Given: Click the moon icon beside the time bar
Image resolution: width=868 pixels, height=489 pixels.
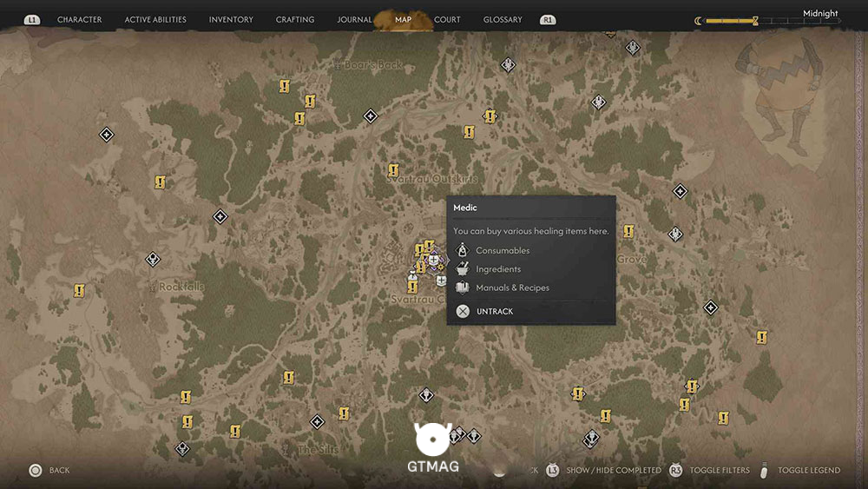Looking at the screenshot, I should (x=698, y=21).
